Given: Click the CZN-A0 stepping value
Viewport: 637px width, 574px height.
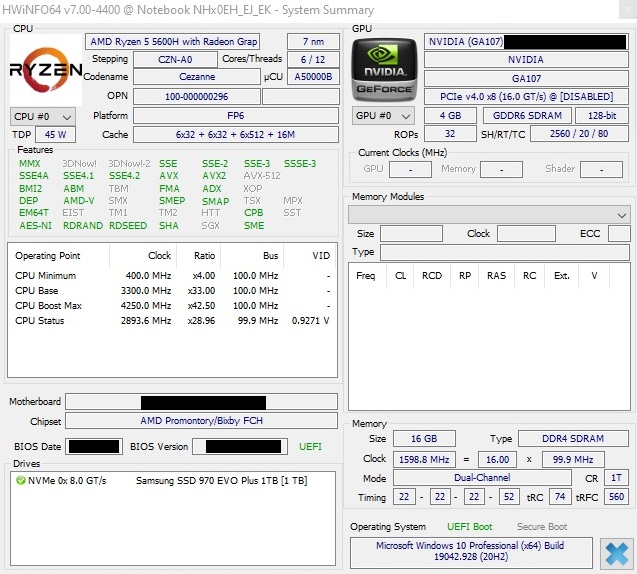Looking at the screenshot, I should coord(175,59).
